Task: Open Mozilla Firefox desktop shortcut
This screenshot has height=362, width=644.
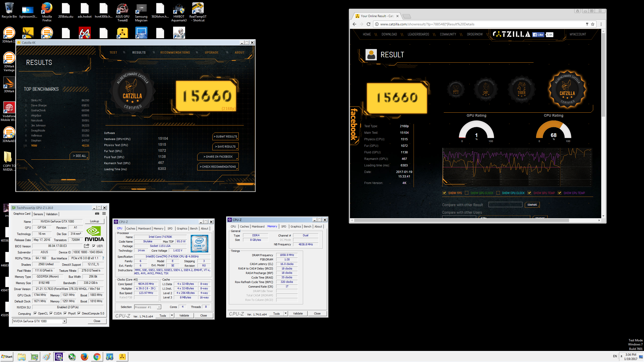Action: tap(47, 12)
